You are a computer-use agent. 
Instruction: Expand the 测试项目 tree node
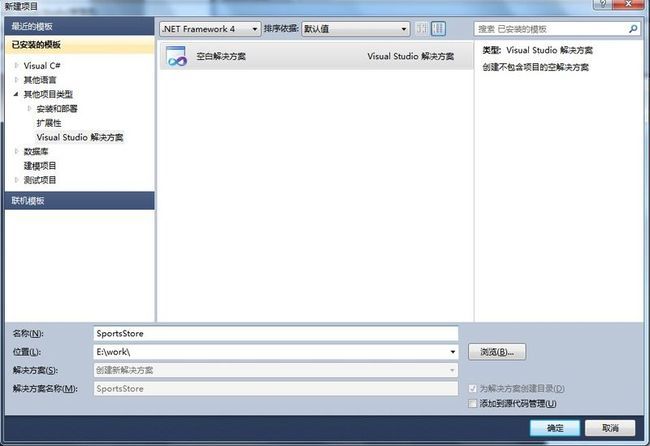pos(16,180)
